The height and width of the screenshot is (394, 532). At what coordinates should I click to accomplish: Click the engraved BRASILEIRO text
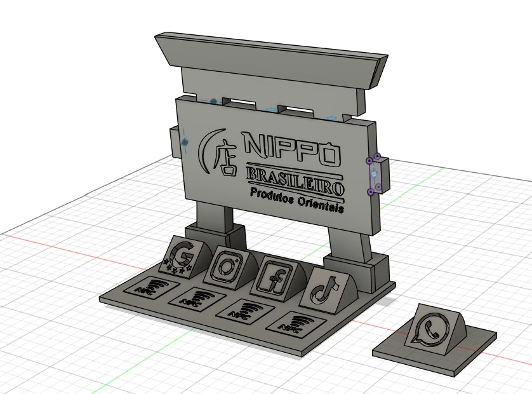pyautogui.click(x=295, y=181)
